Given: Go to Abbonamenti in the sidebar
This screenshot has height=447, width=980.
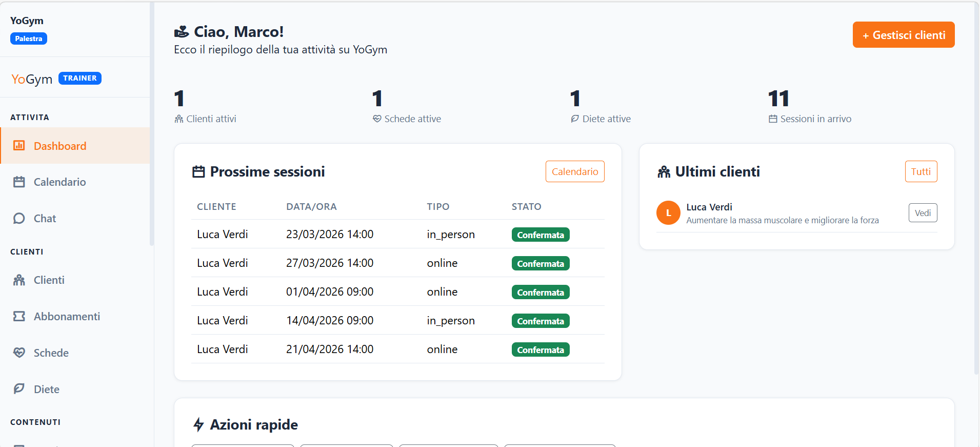Looking at the screenshot, I should [67, 317].
